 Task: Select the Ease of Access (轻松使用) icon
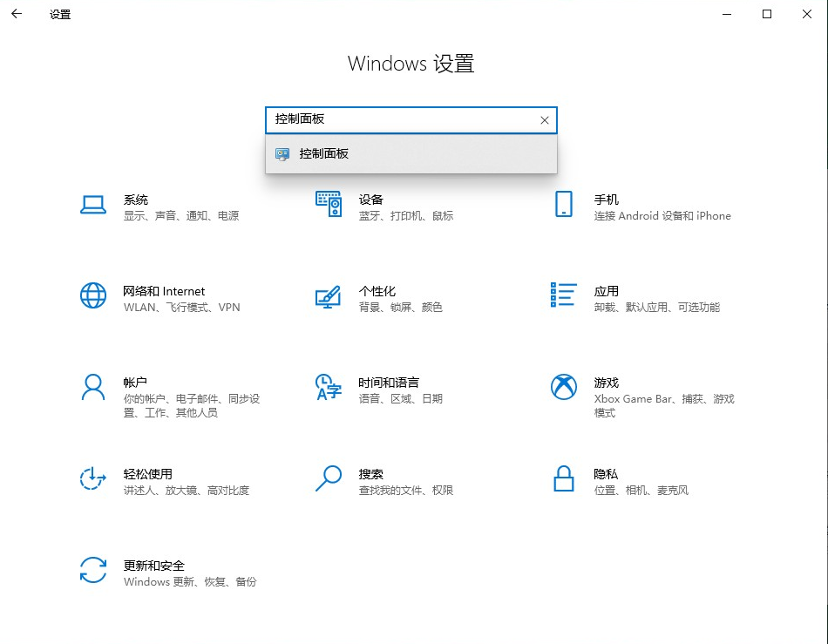tap(93, 478)
